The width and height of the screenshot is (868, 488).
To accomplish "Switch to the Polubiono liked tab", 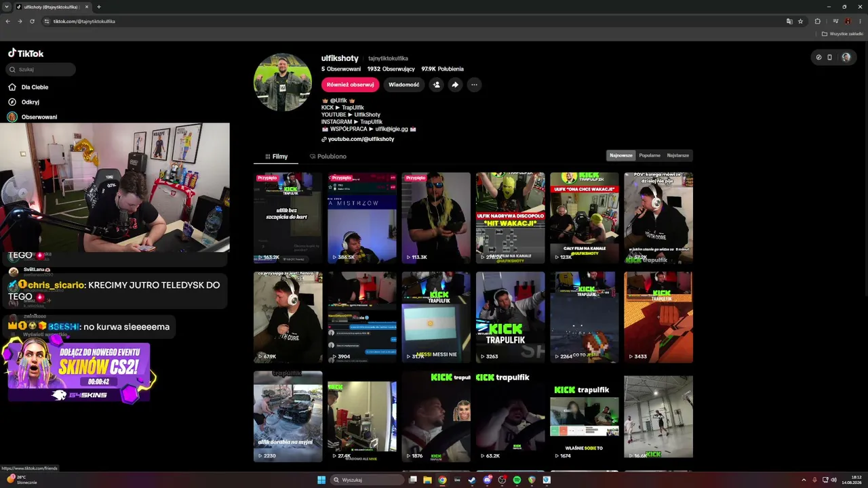I will [x=328, y=157].
